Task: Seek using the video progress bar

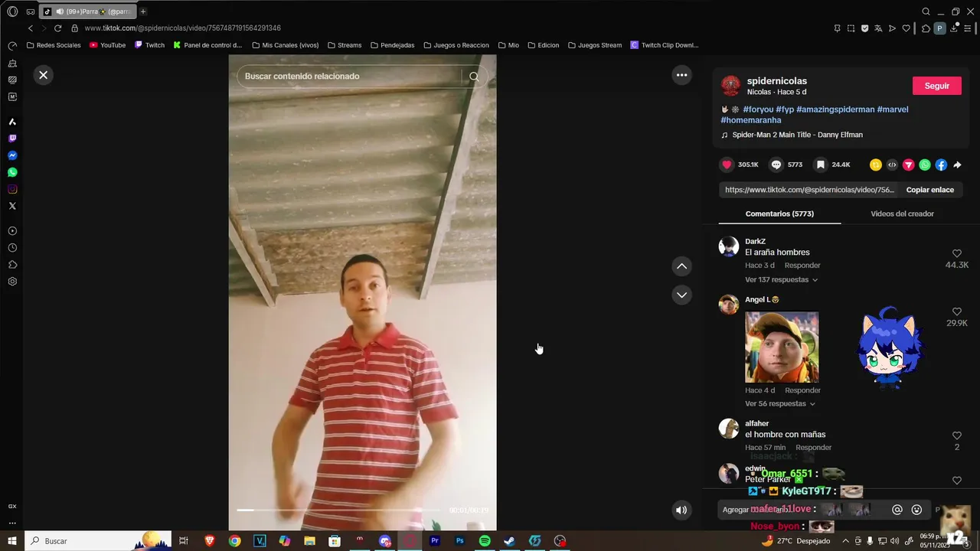Action: coord(340,510)
